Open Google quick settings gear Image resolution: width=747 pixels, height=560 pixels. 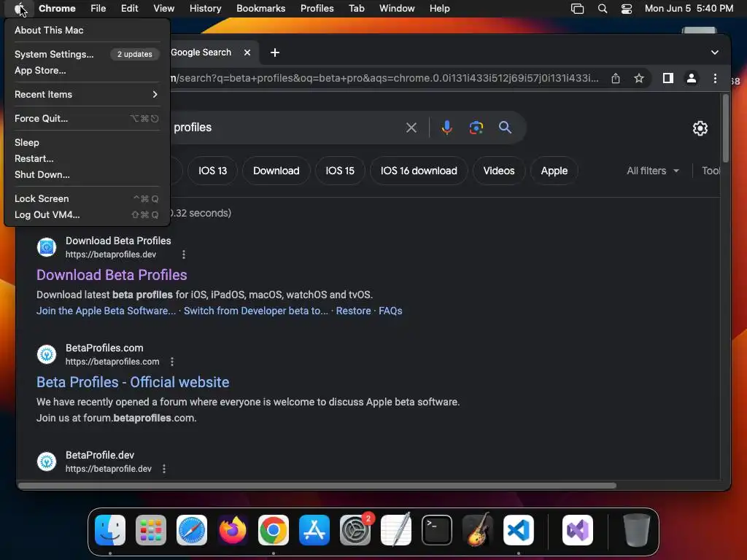point(700,128)
